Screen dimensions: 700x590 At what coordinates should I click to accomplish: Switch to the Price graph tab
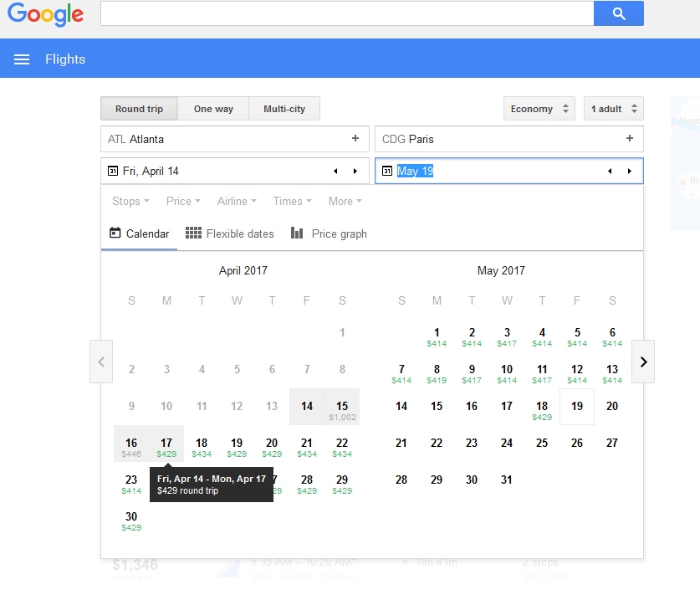[329, 233]
